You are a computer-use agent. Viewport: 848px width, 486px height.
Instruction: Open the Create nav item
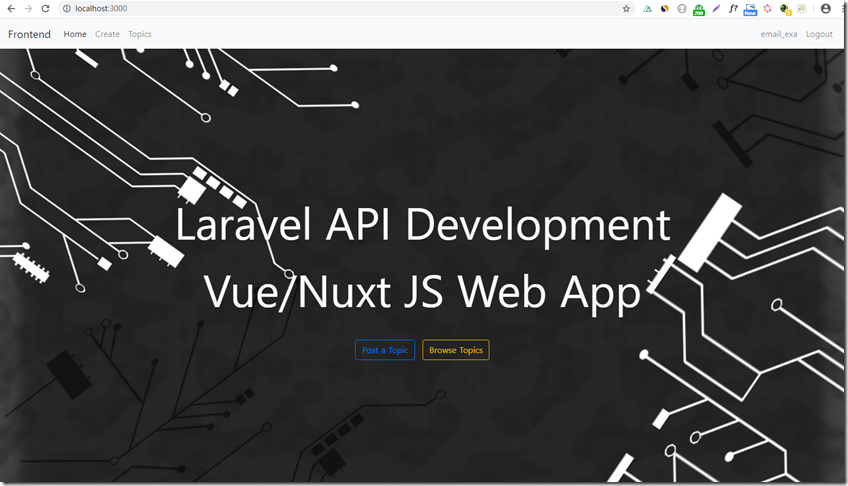click(x=107, y=34)
